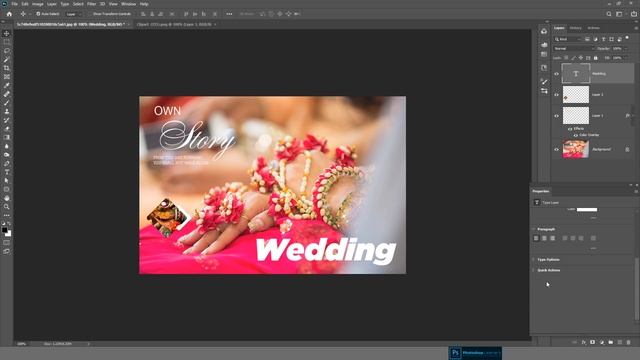Image resolution: width=640 pixels, height=360 pixels.
Task: Select the Hand tool
Action: tap(7, 198)
